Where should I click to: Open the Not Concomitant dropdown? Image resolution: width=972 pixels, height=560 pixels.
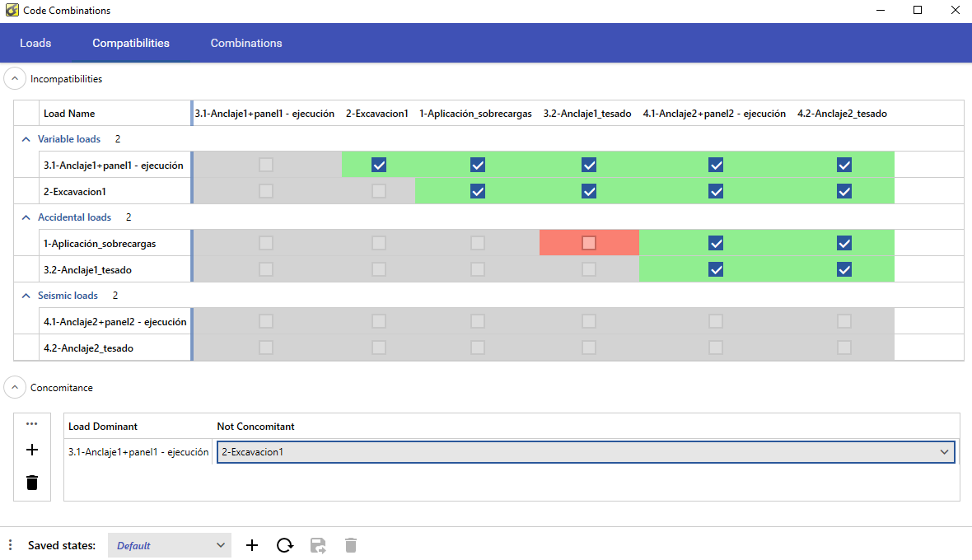click(x=943, y=452)
